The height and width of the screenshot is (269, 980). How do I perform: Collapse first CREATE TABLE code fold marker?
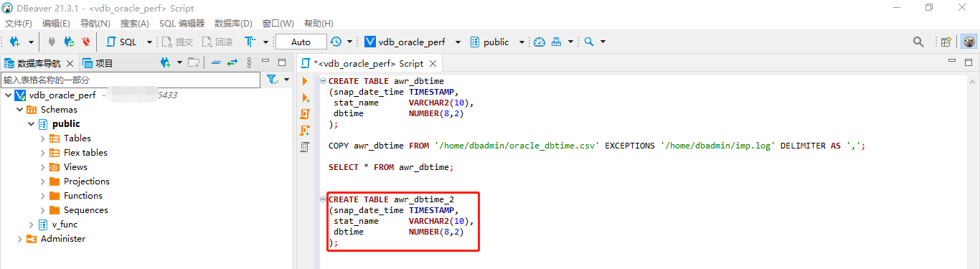coord(323,81)
